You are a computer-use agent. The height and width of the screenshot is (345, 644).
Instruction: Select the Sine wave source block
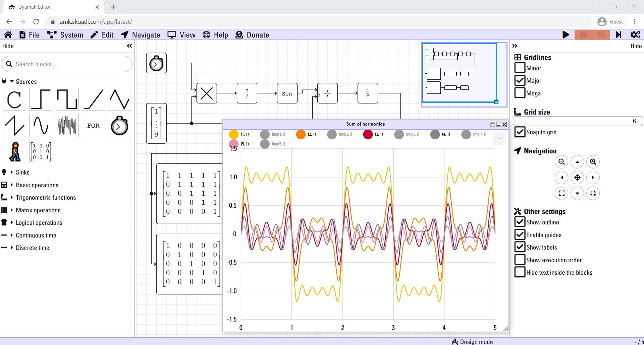(x=41, y=126)
